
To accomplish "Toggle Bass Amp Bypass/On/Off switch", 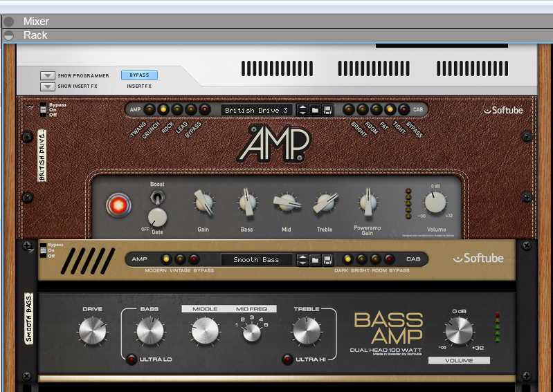I will 43,250.
